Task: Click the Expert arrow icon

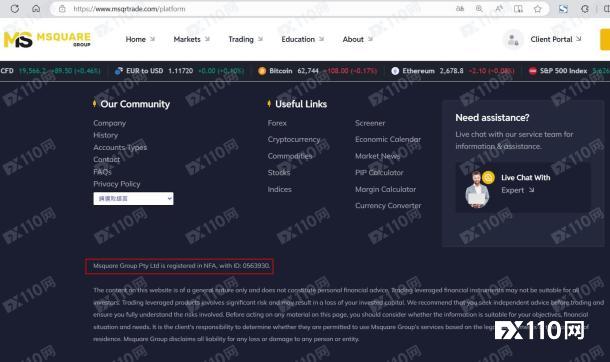Action: pyautogui.click(x=531, y=190)
